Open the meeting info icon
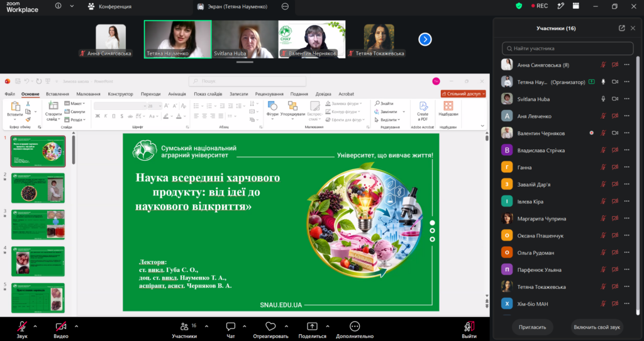Screen dimensions: 644x341 (58, 6)
